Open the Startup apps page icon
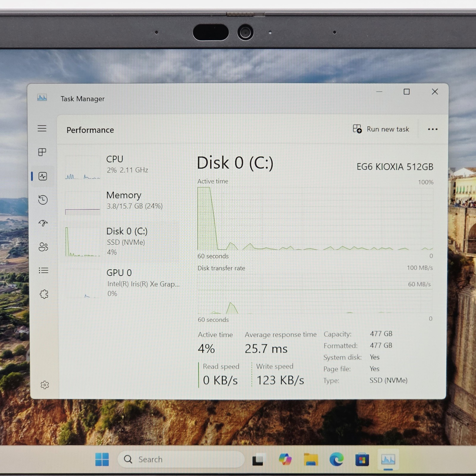476x476 pixels. tap(43, 223)
